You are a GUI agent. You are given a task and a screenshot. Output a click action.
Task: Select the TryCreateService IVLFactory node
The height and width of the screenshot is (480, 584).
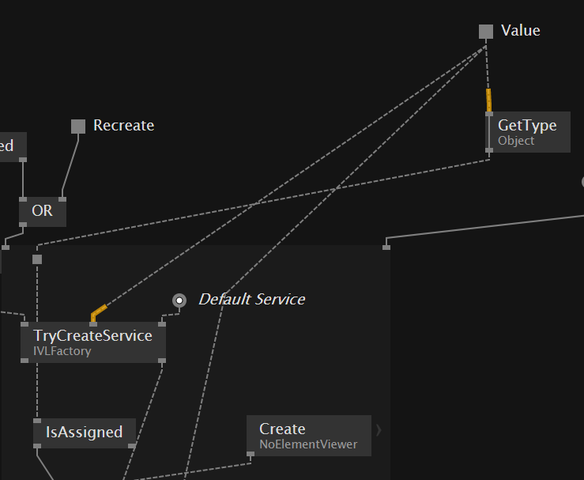tap(93, 342)
